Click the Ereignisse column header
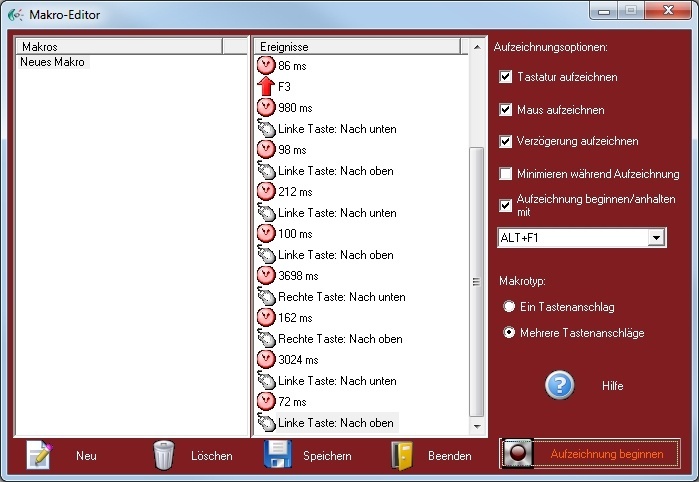Viewport: 699px width, 482px height. pyautogui.click(x=357, y=46)
